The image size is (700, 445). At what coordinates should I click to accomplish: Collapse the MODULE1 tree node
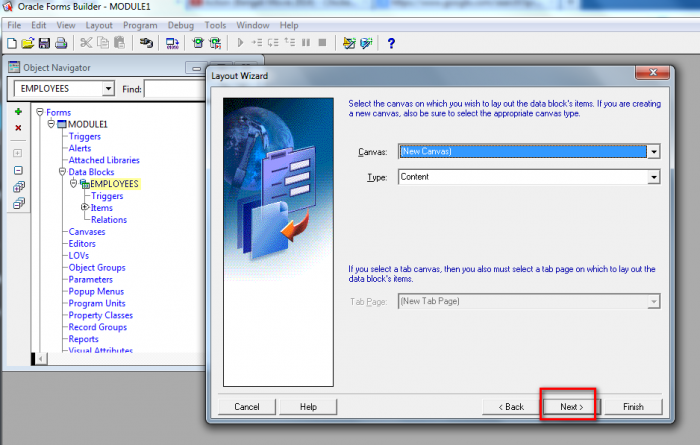pos(51,124)
